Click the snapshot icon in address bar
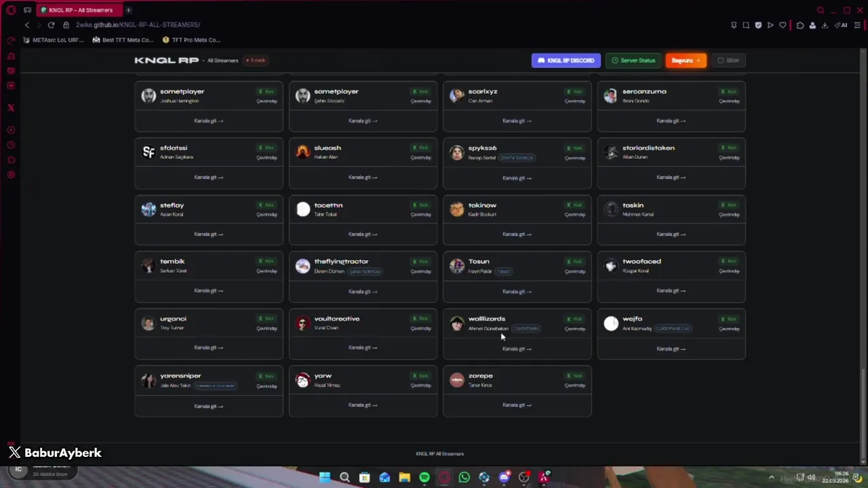This screenshot has width=868, height=488. (746, 25)
